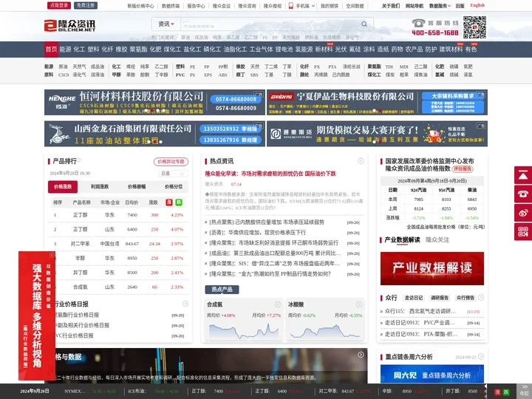The height and width of the screenshot is (399, 532).
Task: Switch the site language to English
Action: coord(477,5)
